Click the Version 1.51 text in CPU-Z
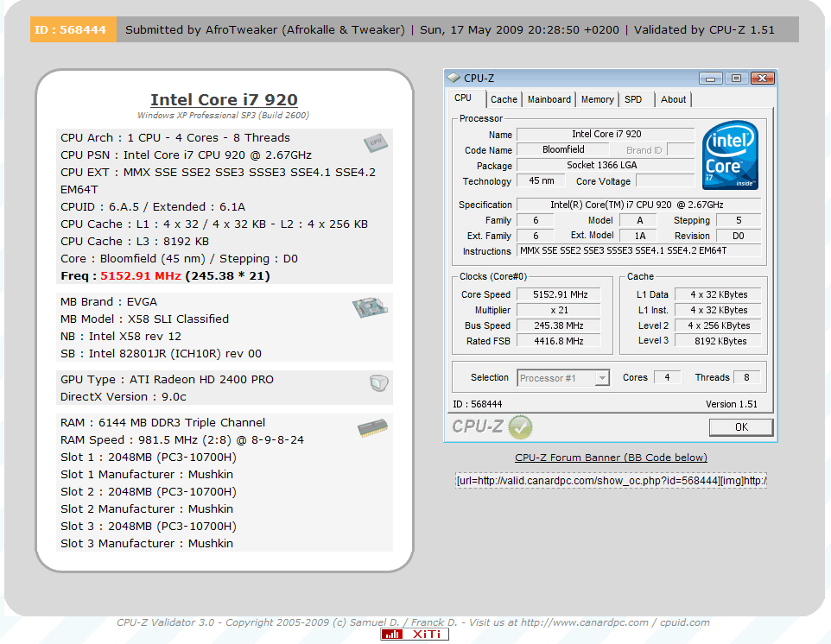This screenshot has height=644, width=831. [732, 404]
